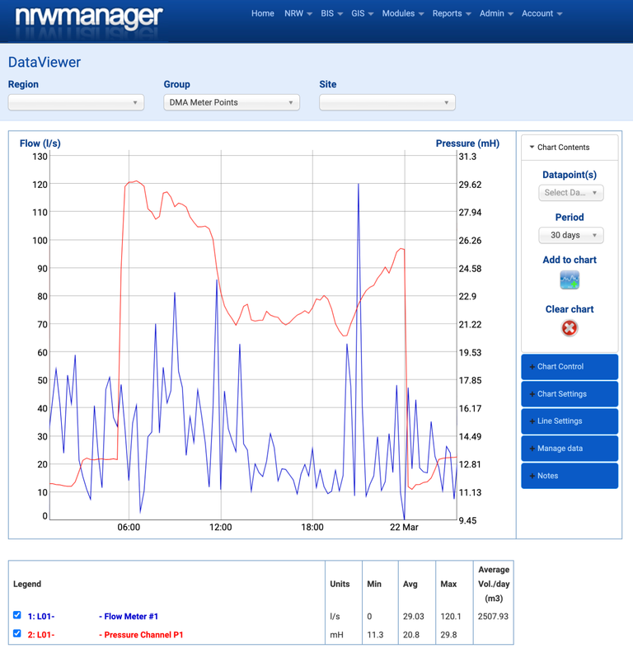Viewport: 633px width, 672px height.
Task: Expand the Notes section
Action: 569,476
